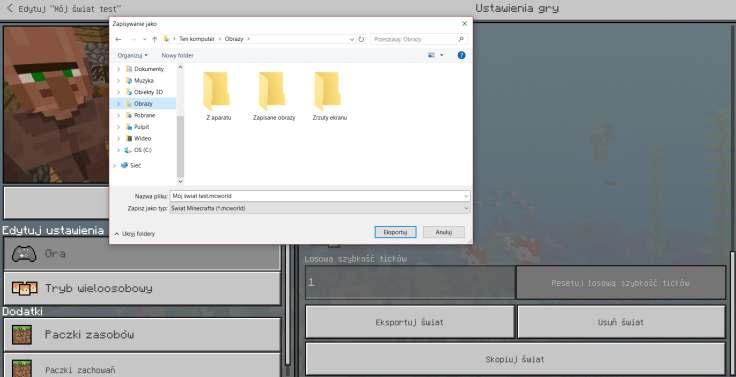The image size is (736, 377).
Task: Open the Z aparatu folder
Action: (x=218, y=96)
